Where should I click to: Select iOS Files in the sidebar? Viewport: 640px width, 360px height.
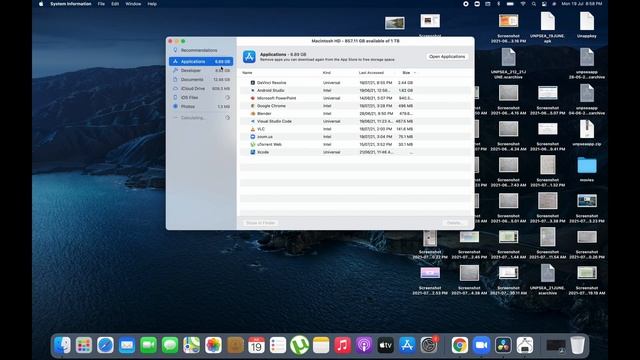coord(201,98)
